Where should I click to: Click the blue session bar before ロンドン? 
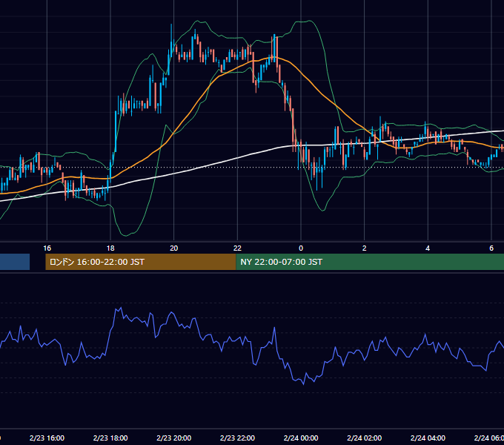[x=15, y=262]
